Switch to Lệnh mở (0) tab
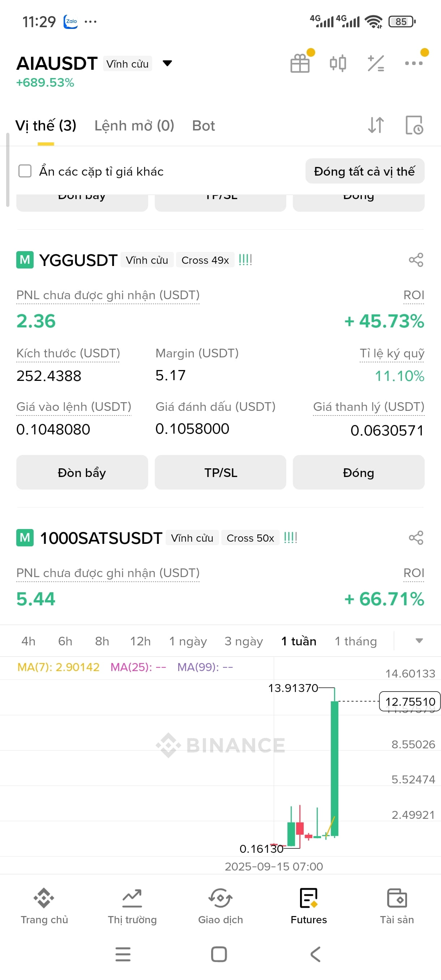441x980 pixels. 134,125
